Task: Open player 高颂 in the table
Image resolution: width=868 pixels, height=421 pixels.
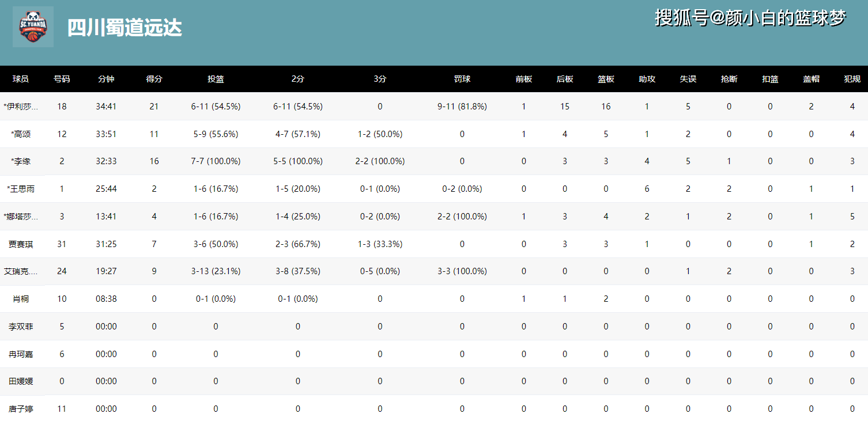Action: (x=22, y=134)
